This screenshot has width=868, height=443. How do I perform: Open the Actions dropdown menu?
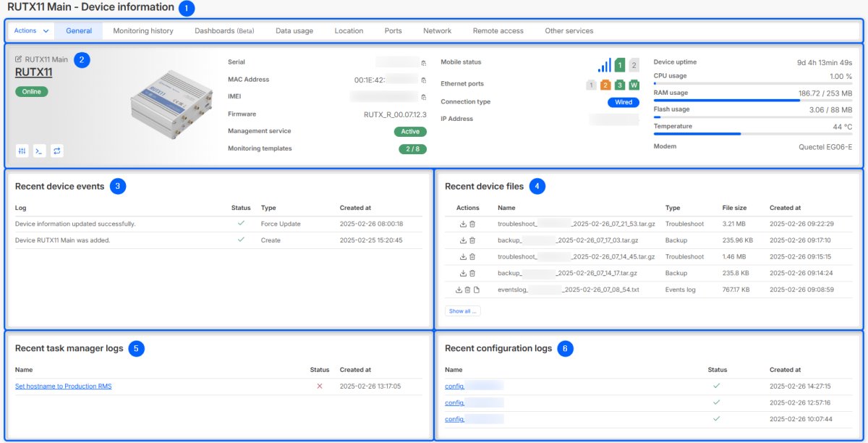point(32,31)
